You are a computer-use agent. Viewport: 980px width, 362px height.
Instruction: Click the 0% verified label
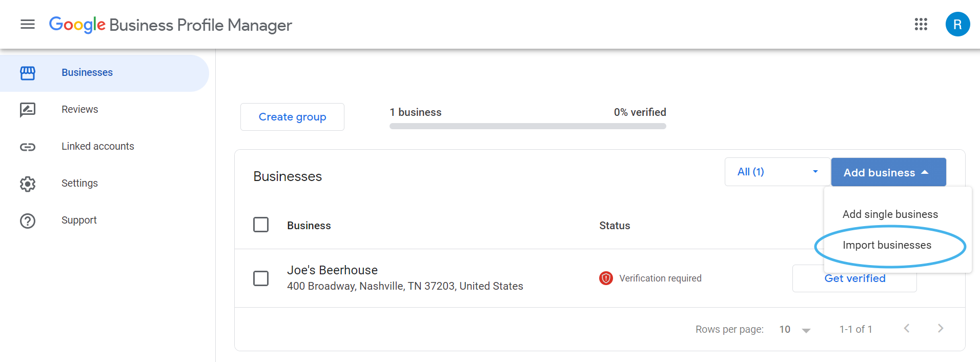point(640,112)
